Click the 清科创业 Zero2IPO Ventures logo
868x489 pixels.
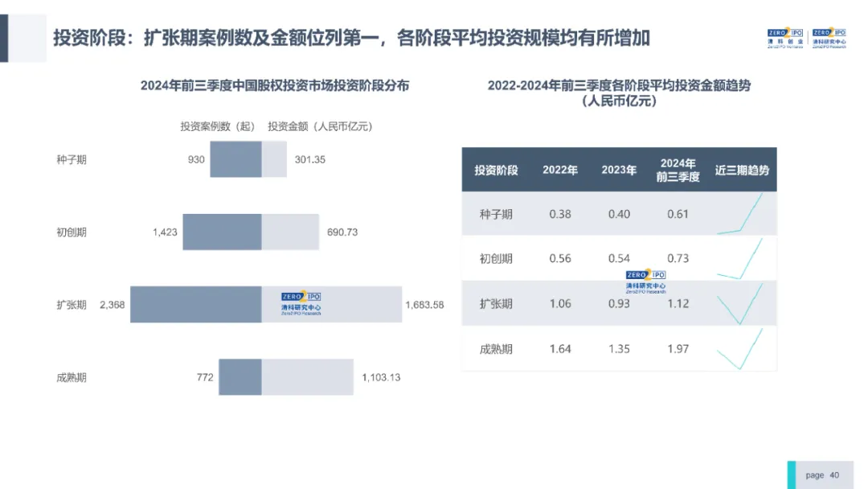point(785,39)
